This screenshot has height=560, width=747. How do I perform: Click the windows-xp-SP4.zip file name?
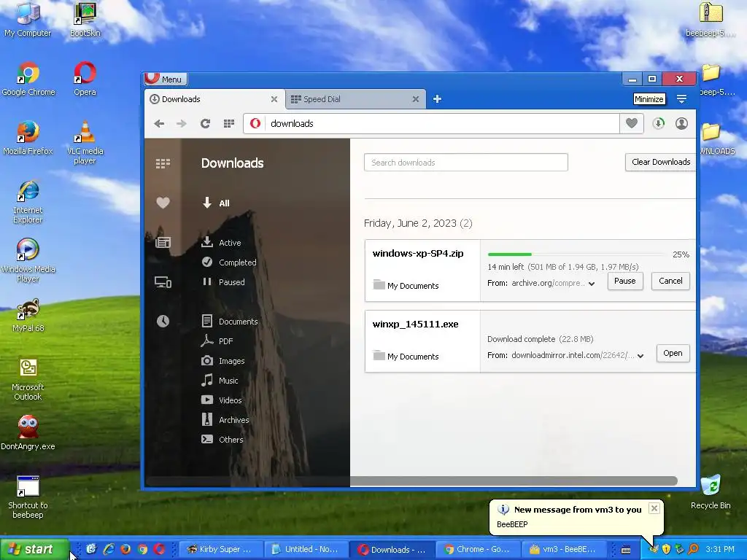pyautogui.click(x=418, y=253)
